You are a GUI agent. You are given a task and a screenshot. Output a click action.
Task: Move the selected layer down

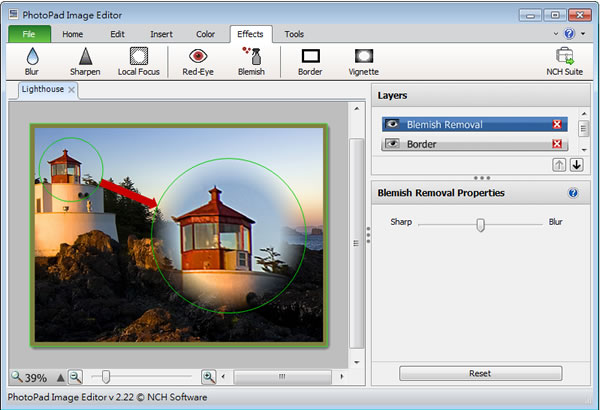click(576, 164)
